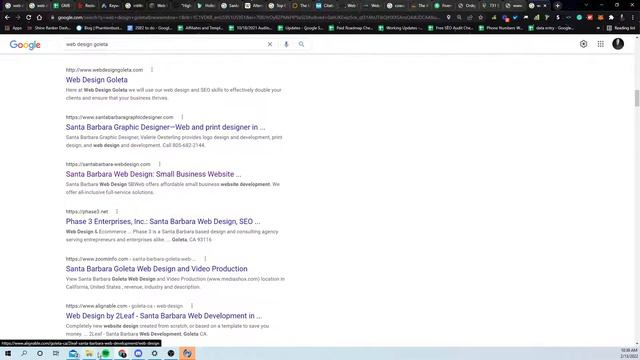Go to the browser Home page icon

(x=39, y=18)
